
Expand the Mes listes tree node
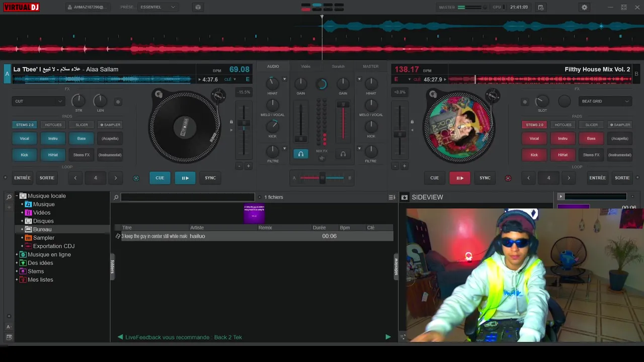(x=17, y=280)
